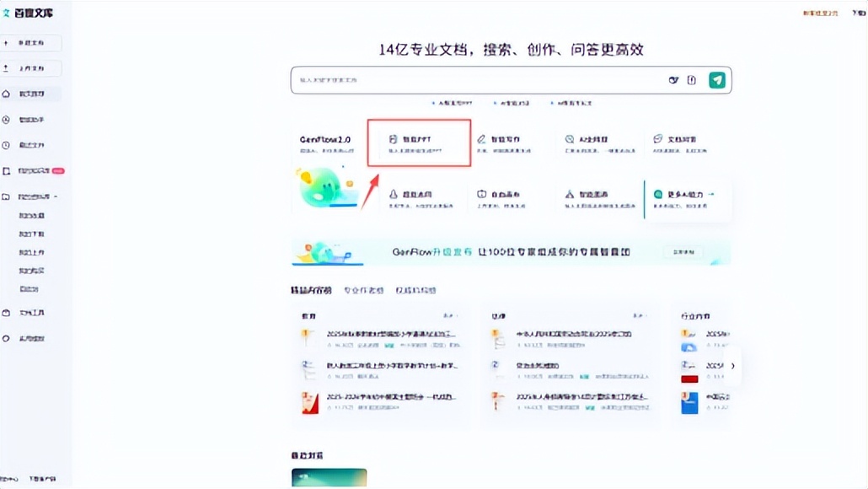Viewport: 868px width, 489px height.
Task: Click the smart PPT document icon
Action: pos(393,139)
